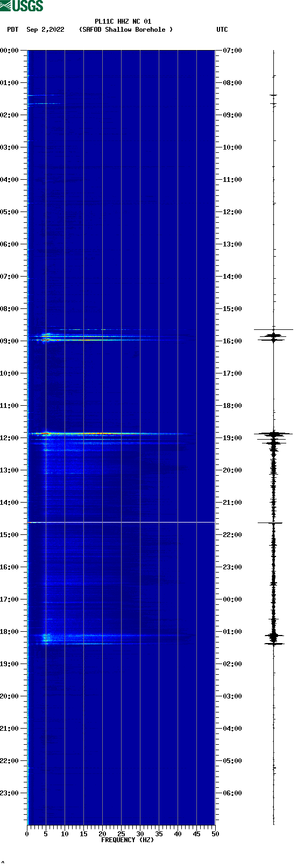The height and width of the screenshot is (868, 297).
Task: Click the 5 Hz frequency axis label
Action: tap(46, 834)
